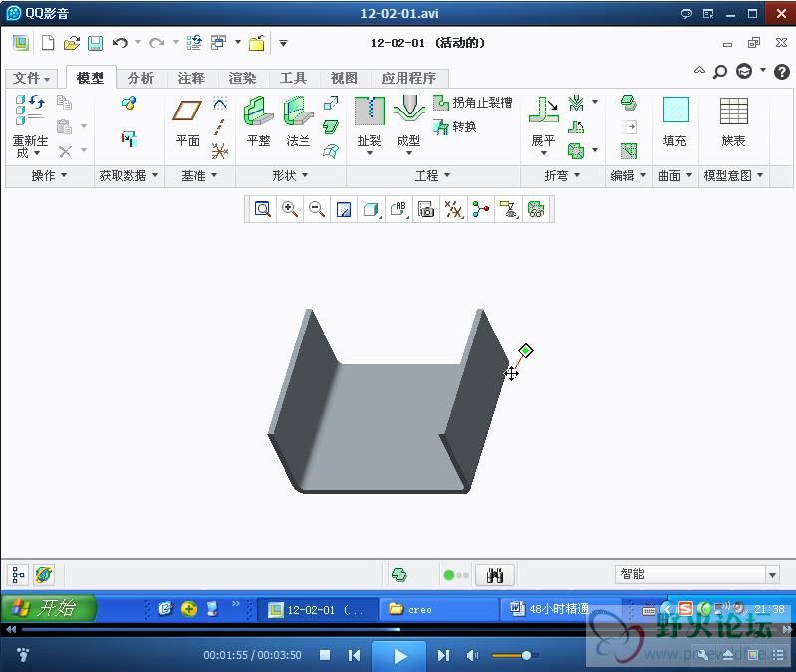The height and width of the screenshot is (672, 796).
Task: Switch to the Tools (工具) tab
Action: click(293, 78)
